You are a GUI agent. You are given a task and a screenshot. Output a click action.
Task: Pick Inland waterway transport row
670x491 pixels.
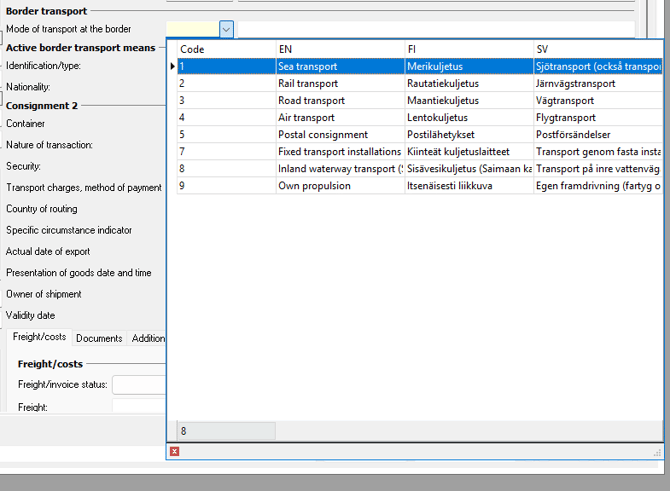pos(339,169)
